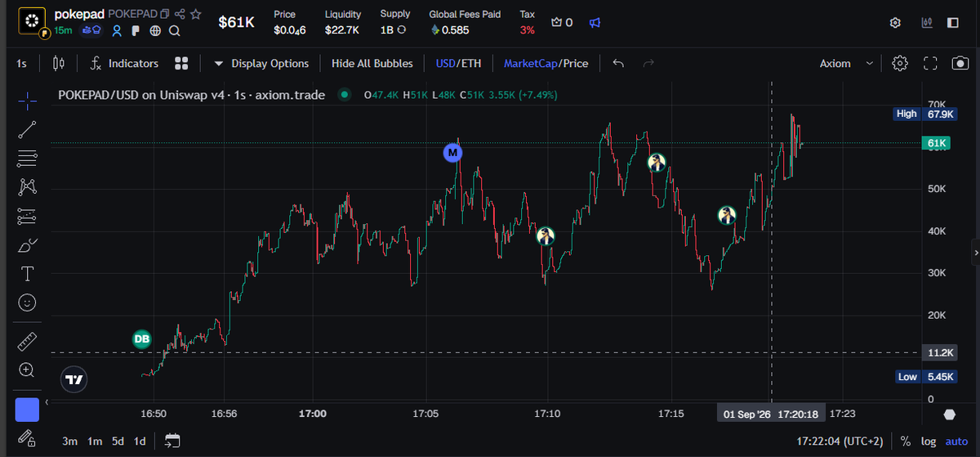Open the Indicators menu
The width and height of the screenshot is (980, 457).
[x=124, y=63]
